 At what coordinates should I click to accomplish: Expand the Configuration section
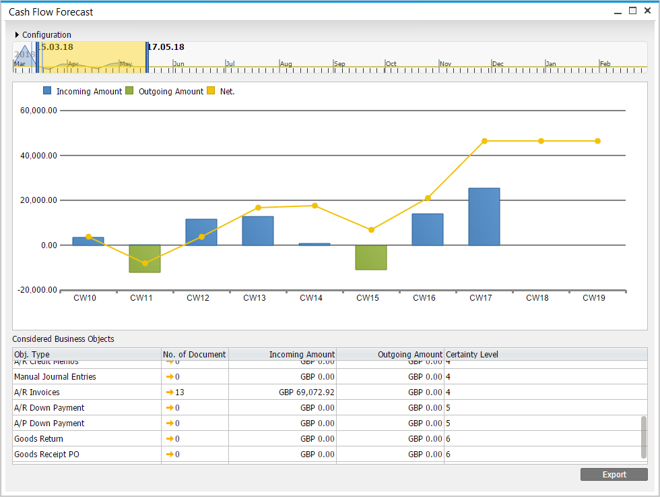[x=18, y=35]
